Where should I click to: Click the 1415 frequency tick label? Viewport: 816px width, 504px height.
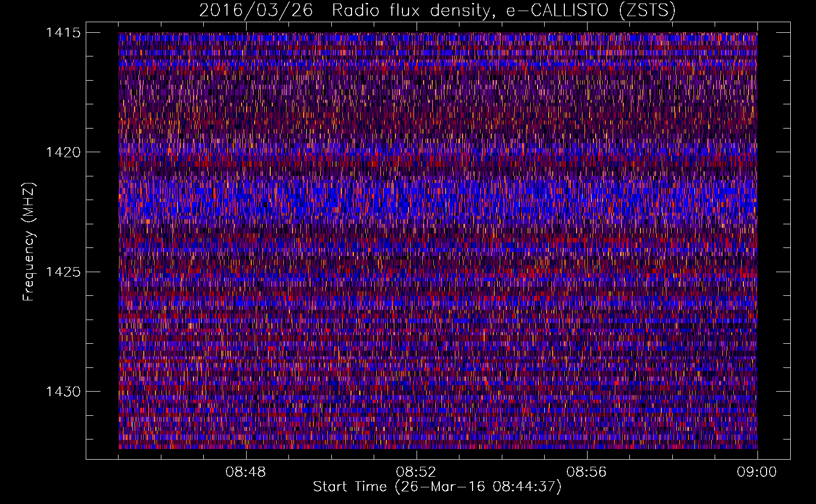tap(63, 33)
